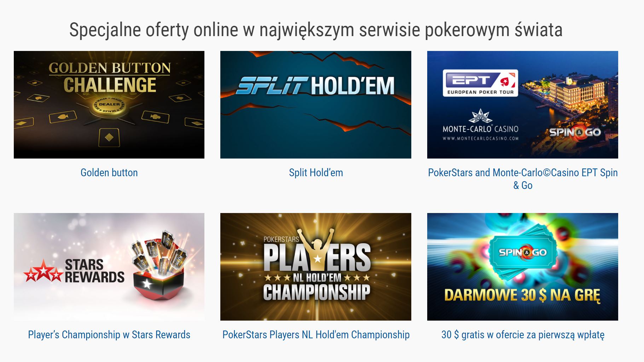This screenshot has width=644, height=362.
Task: Click the EPT European Poker Tour logo
Action: (480, 83)
